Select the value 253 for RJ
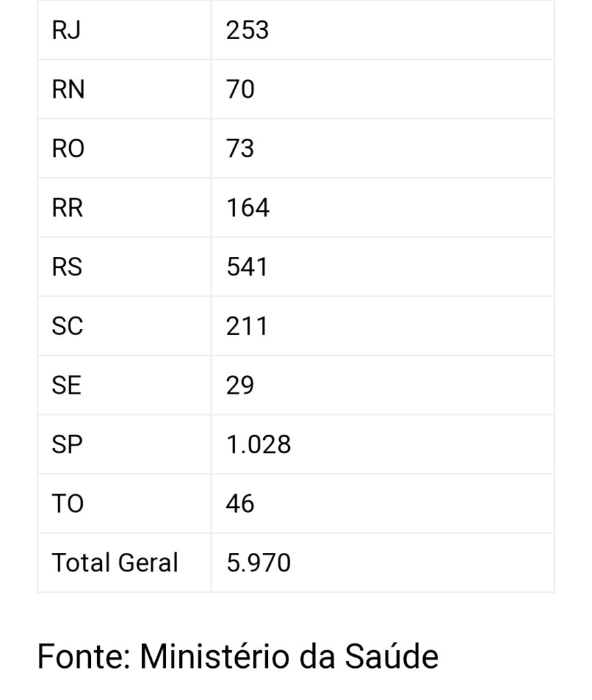This screenshot has height=700, width=592. [x=247, y=30]
